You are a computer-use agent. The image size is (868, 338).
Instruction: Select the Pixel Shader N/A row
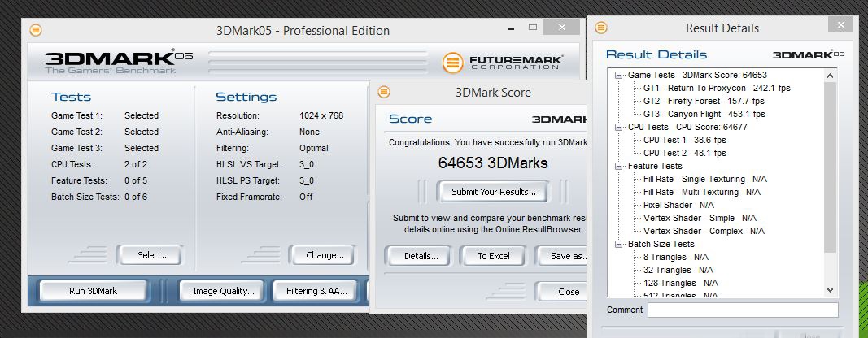tap(678, 205)
